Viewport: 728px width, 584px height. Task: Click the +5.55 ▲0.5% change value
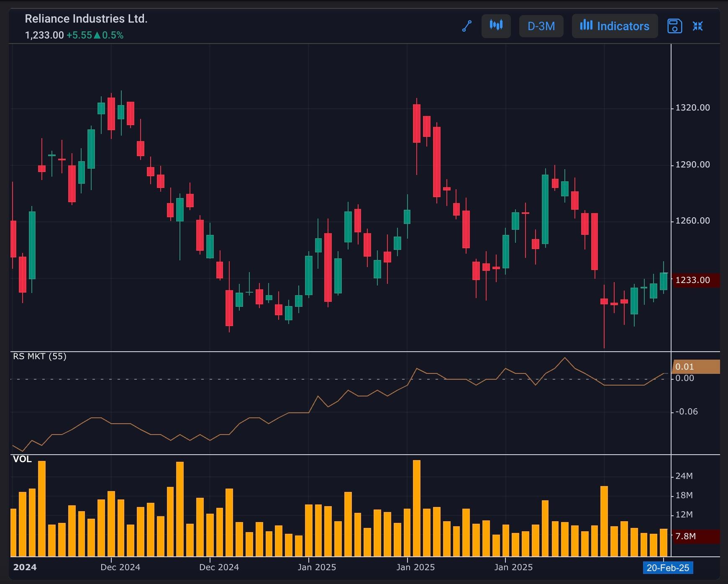point(95,35)
